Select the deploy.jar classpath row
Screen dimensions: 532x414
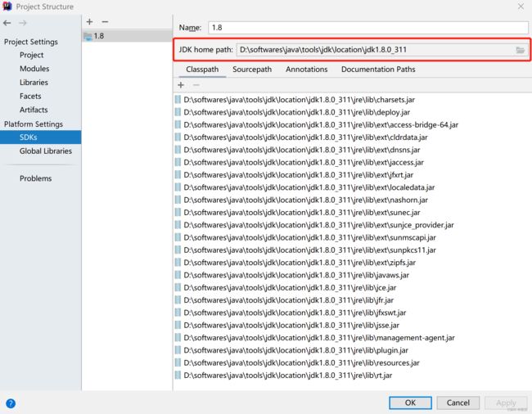[x=352, y=112]
